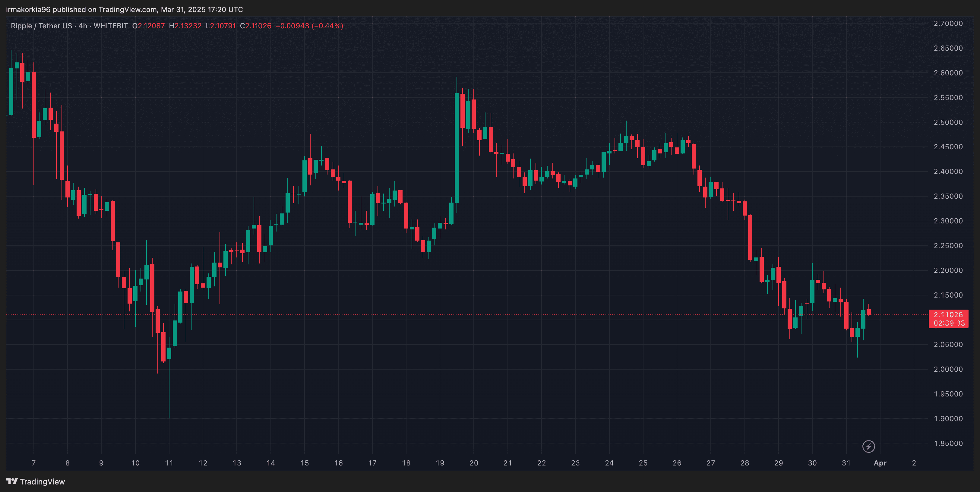
Task: Click date label 11 on the time axis
Action: tap(169, 463)
